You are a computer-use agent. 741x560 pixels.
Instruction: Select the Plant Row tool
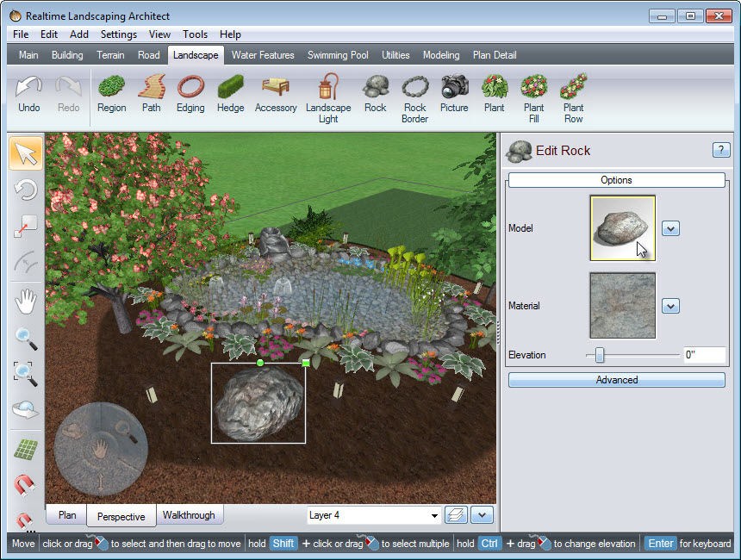(x=573, y=99)
